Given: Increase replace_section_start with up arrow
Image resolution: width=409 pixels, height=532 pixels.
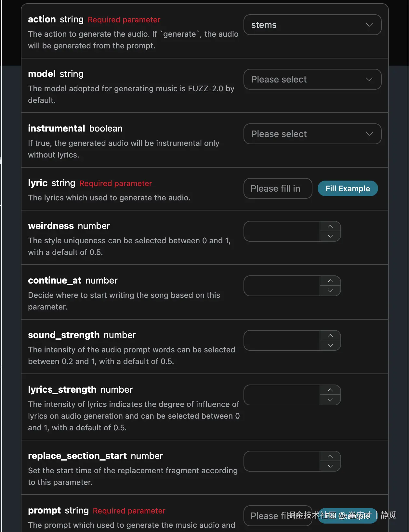Looking at the screenshot, I should (330, 456).
